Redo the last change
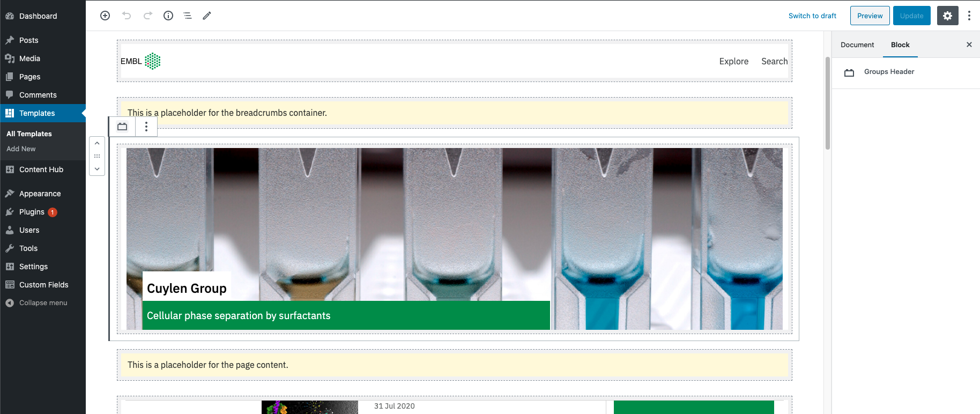The image size is (980, 414). [x=147, y=16]
